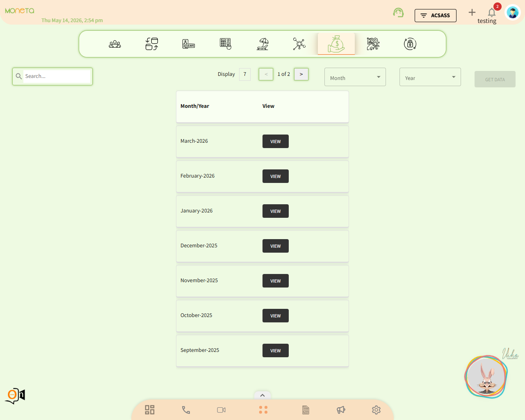Screen dimensions: 525x420
Task: Click the December-2025 text
Action: [x=199, y=246]
